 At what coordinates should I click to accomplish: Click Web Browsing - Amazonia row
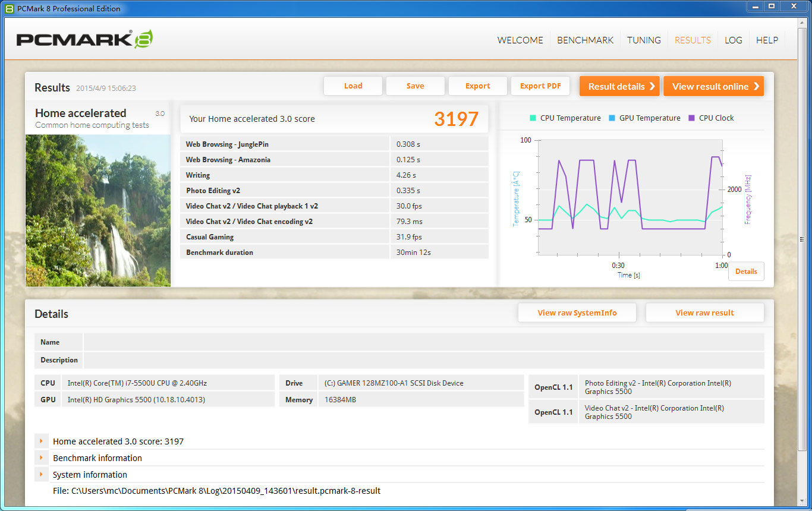(334, 159)
